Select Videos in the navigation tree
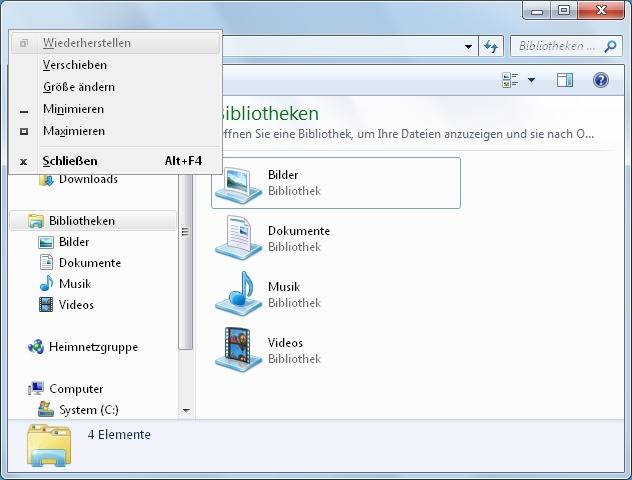 [x=76, y=305]
